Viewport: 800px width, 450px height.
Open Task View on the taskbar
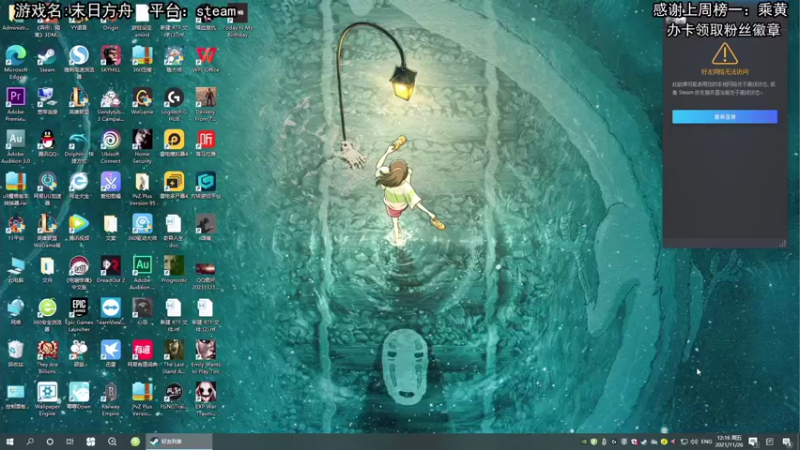[70, 442]
